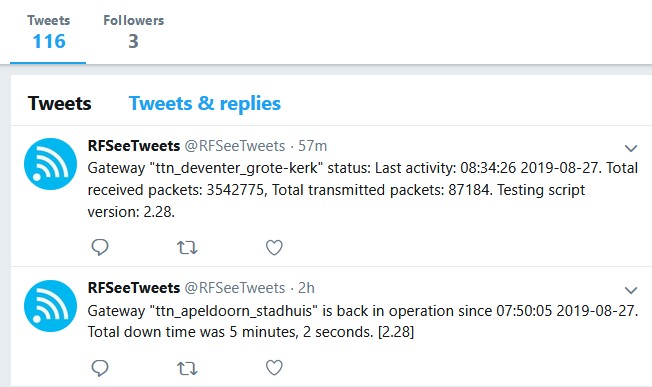Open RFSeeTweets name on the 57m tweet
This screenshot has width=652, height=387.
[x=133, y=146]
